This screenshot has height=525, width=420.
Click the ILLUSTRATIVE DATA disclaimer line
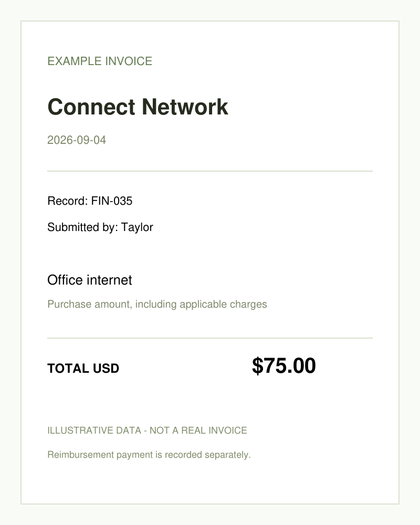tap(147, 430)
